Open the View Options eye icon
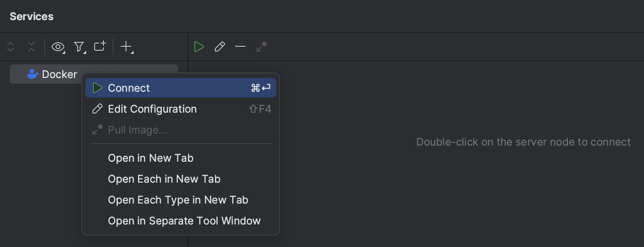644x247 pixels. [58, 47]
